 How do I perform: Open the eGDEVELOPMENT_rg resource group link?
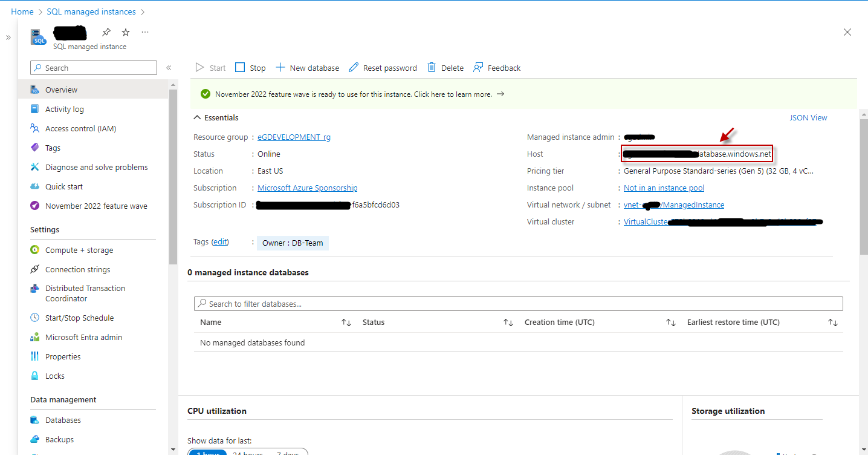click(x=294, y=137)
